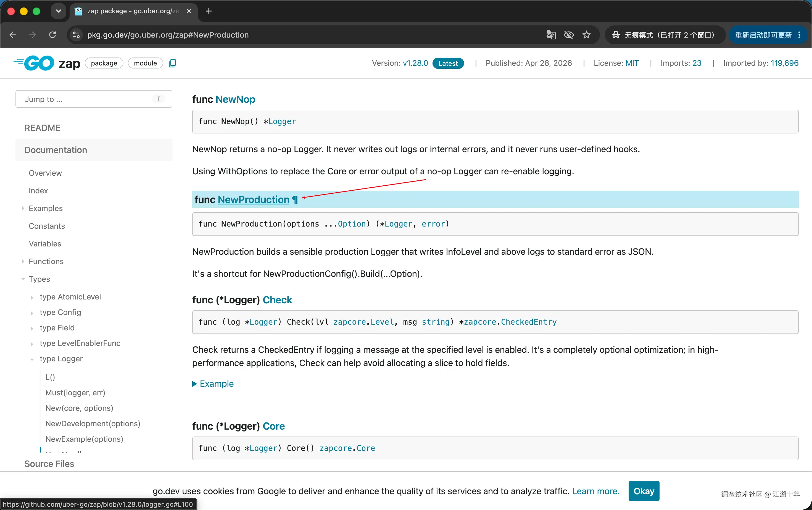Expand the Example disclosure under Check
This screenshot has height=510, width=812.
[213, 383]
